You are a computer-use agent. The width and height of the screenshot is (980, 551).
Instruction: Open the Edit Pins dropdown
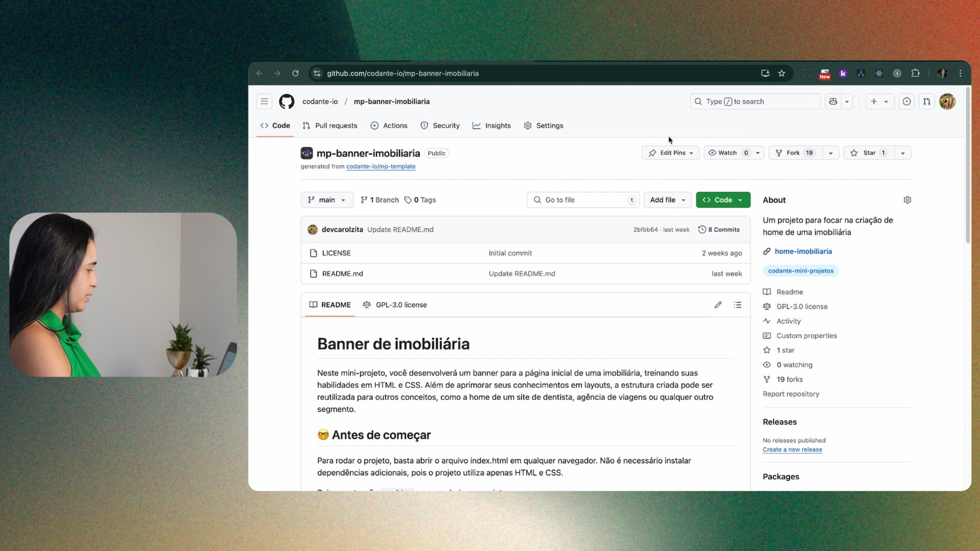tap(671, 153)
